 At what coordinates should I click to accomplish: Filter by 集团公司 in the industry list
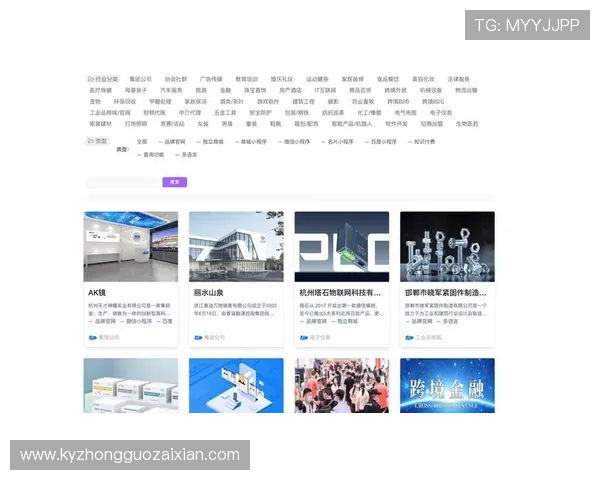[140, 79]
